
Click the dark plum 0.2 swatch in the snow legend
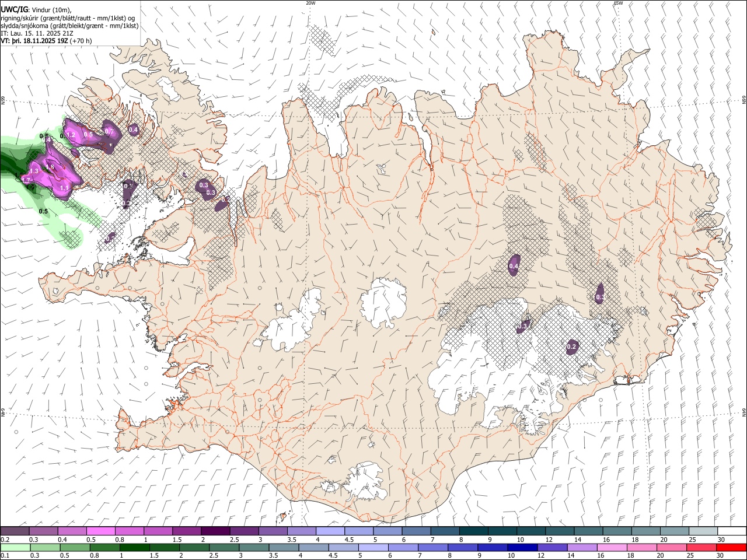(x=15, y=531)
